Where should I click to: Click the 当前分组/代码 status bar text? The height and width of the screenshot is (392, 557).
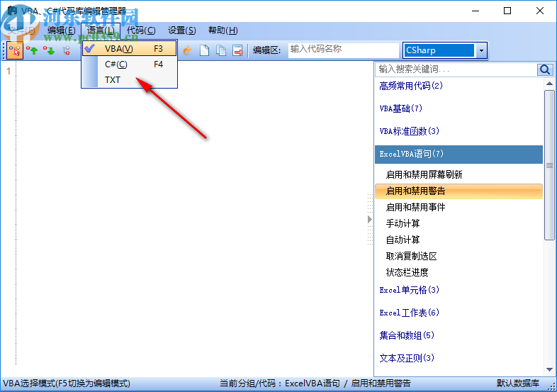tap(315, 383)
